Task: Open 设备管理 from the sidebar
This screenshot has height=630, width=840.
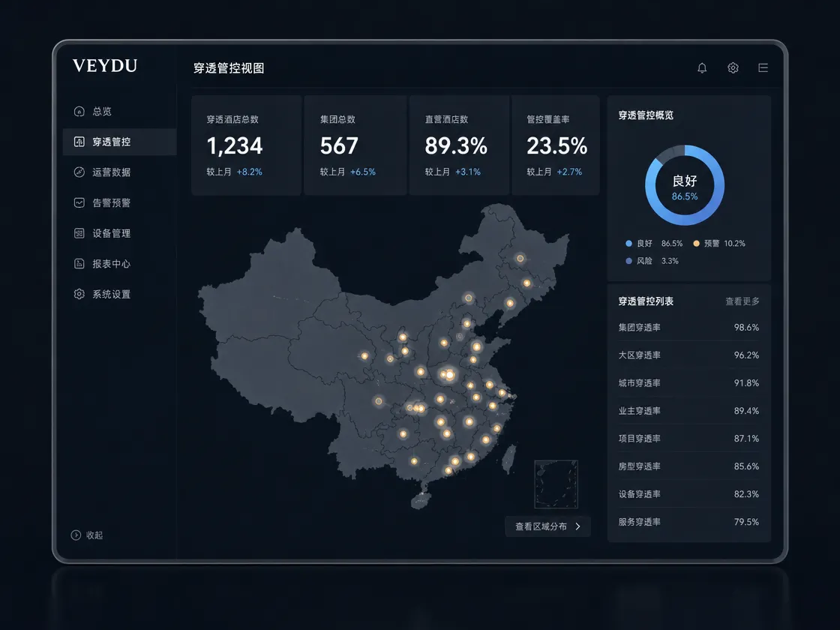Action: click(x=119, y=233)
